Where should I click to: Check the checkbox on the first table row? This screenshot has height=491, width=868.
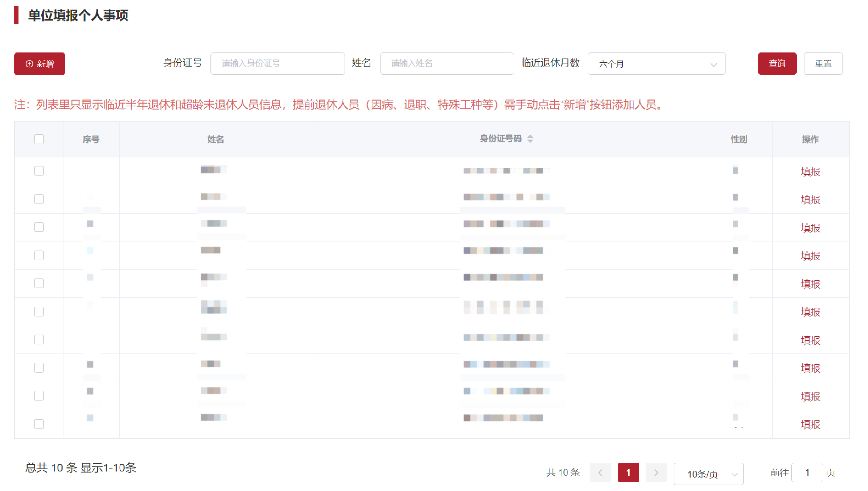click(x=39, y=171)
